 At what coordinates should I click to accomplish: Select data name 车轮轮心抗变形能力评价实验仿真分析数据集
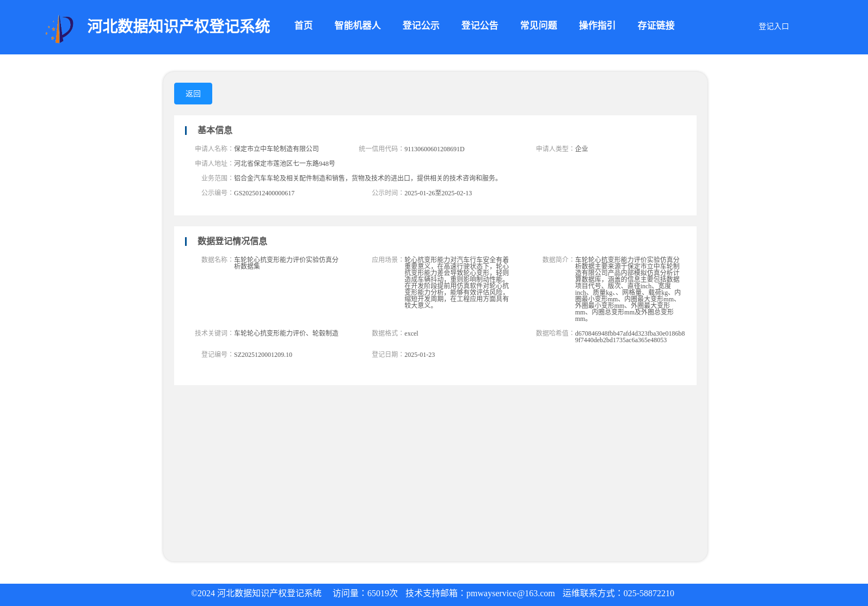point(286,263)
